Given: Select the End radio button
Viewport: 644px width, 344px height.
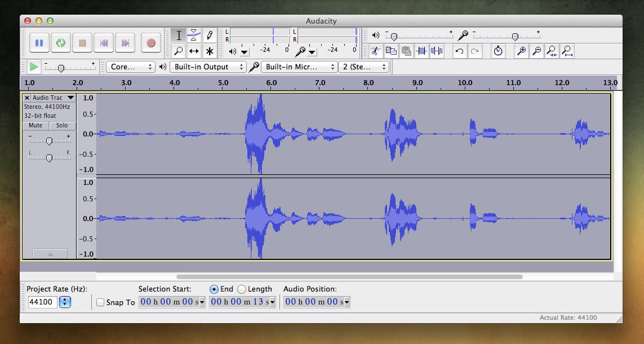Looking at the screenshot, I should (x=214, y=289).
